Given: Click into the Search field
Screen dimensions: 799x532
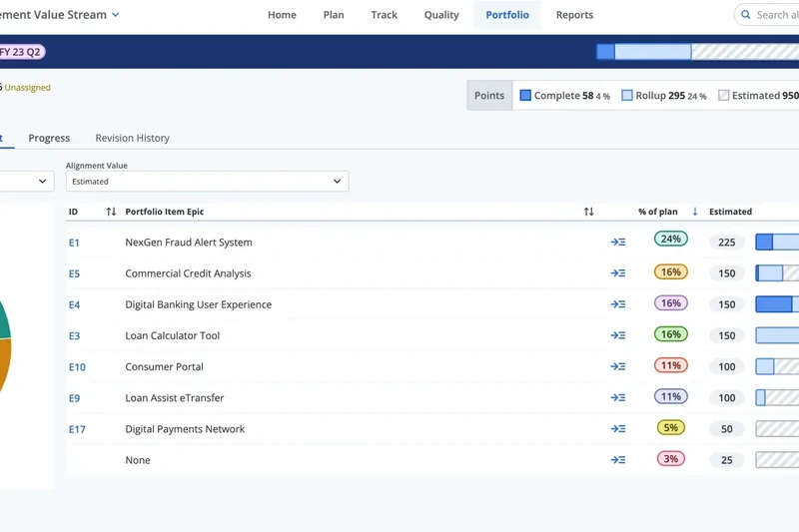Looking at the screenshot, I should 776,15.
